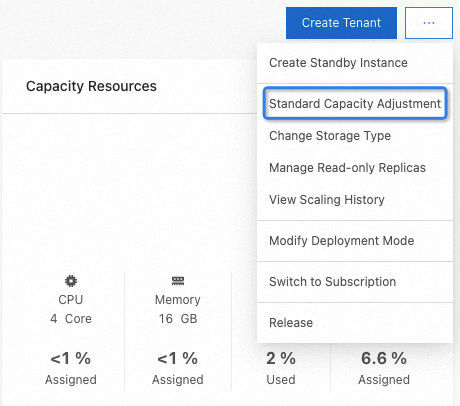Viewport: 460px width, 406px height.
Task: Open the three-dots more actions menu
Action: click(429, 23)
